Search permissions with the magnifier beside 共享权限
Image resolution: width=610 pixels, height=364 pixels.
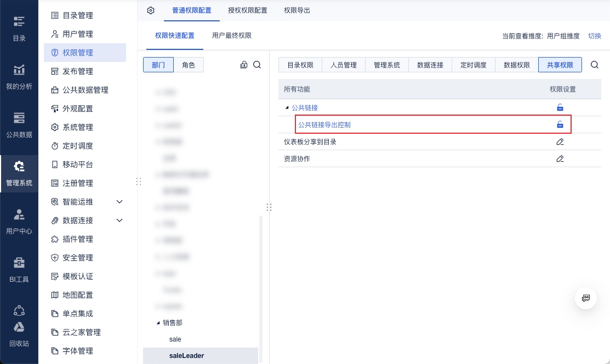coord(595,65)
